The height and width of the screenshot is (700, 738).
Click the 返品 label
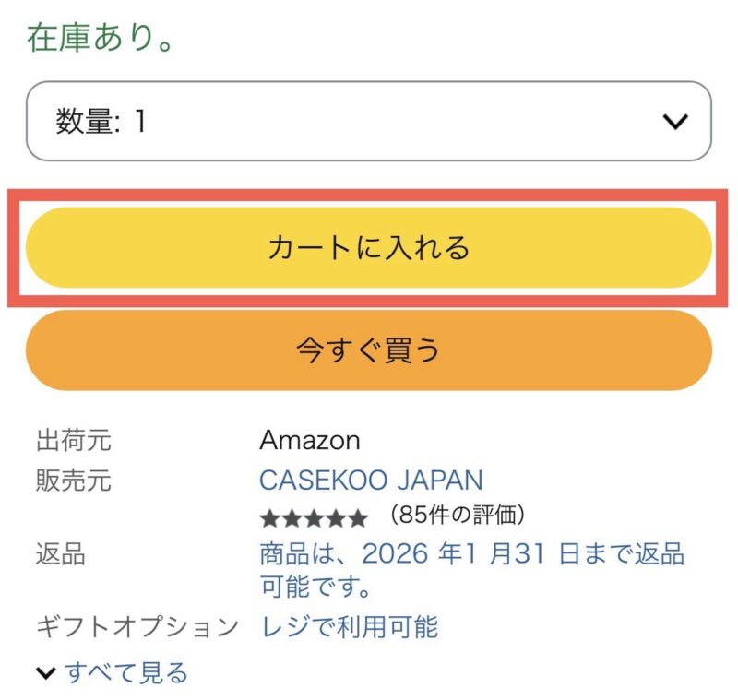[x=60, y=554]
